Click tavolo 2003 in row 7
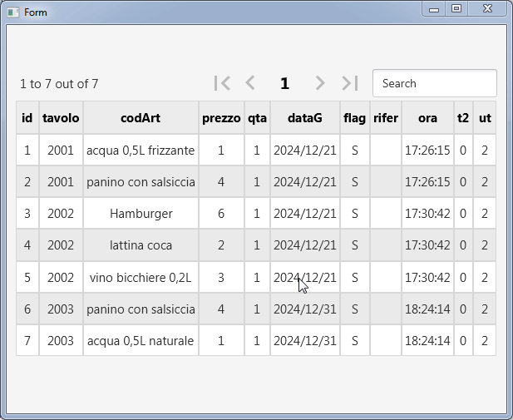 [61, 341]
